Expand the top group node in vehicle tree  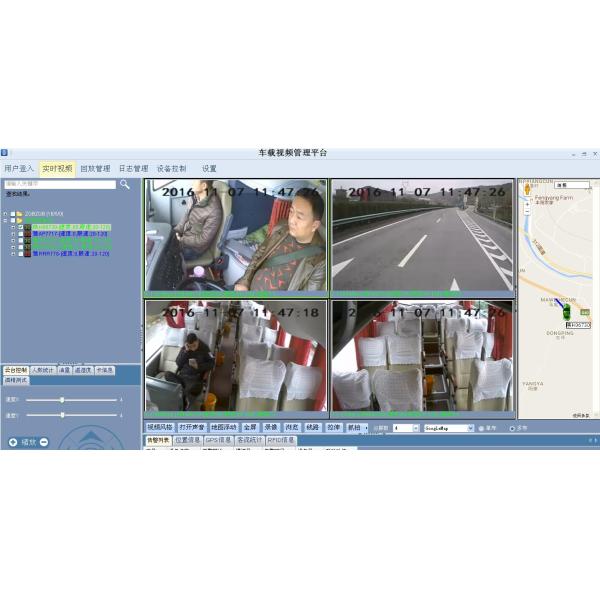click(5, 213)
